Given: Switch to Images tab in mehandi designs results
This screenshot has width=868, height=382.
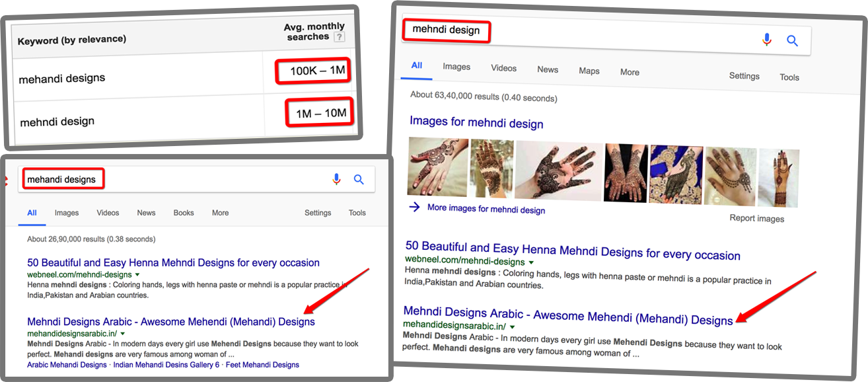Looking at the screenshot, I should (x=67, y=213).
